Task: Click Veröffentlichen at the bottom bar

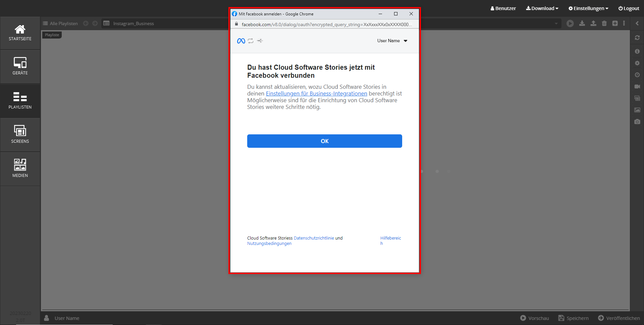Action: click(x=619, y=318)
